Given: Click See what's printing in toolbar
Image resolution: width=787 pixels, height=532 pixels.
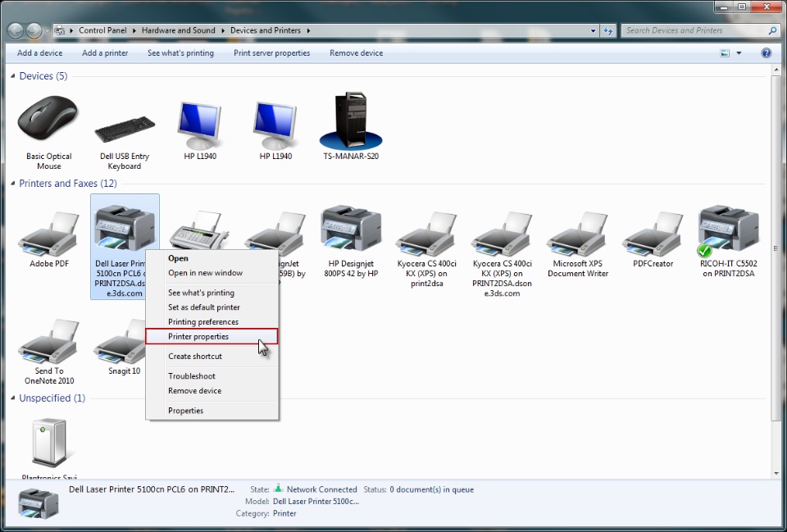Looking at the screenshot, I should tap(180, 52).
